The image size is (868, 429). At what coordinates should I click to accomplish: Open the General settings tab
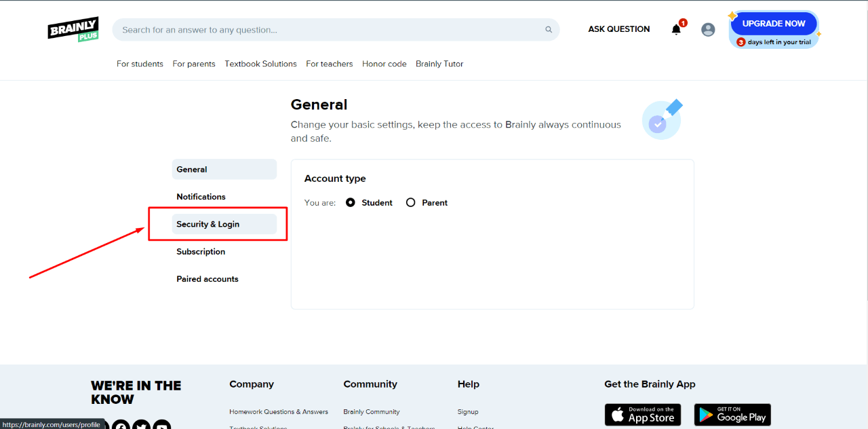pos(224,169)
